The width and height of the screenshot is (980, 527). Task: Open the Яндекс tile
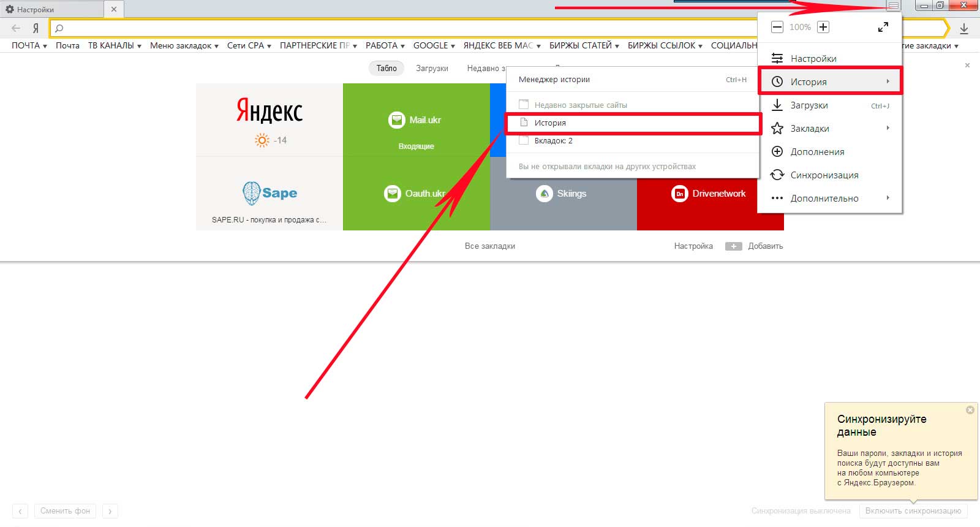pyautogui.click(x=269, y=120)
